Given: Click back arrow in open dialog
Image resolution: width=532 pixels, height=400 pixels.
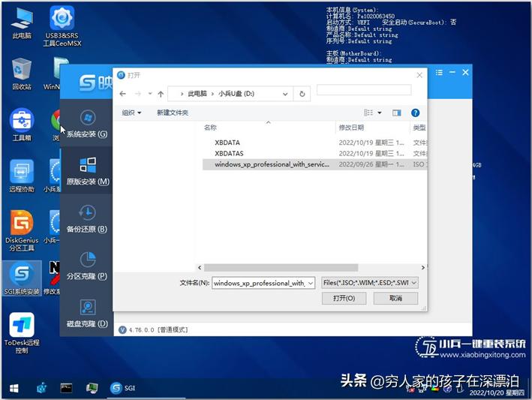Looking at the screenshot, I should coord(123,94).
